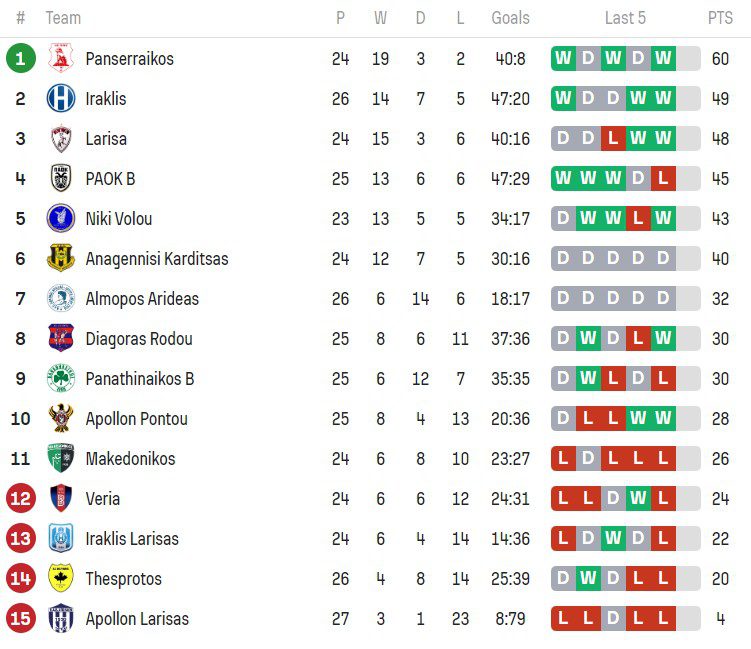Click the Panathinaikos B green shamrock badge

tap(61, 379)
